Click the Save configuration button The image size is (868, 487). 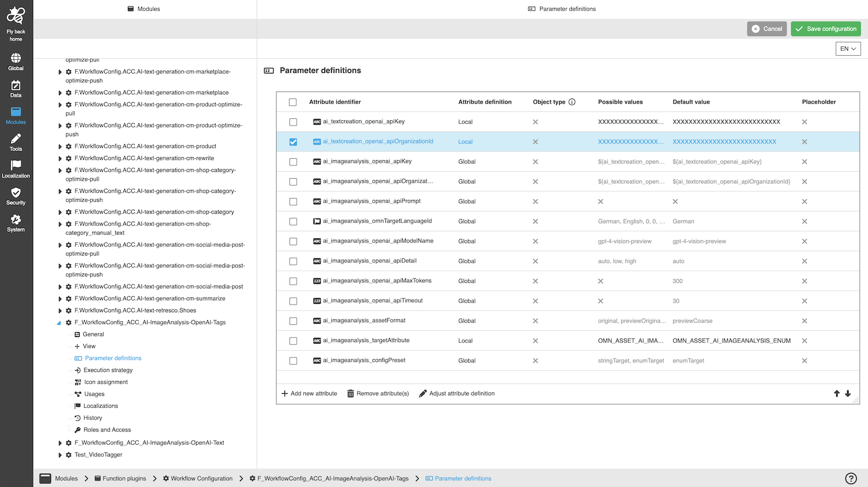[826, 29]
